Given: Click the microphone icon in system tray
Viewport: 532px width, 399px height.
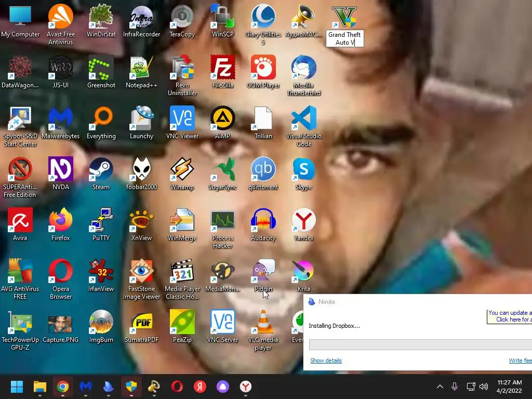Looking at the screenshot, I should coord(455,387).
